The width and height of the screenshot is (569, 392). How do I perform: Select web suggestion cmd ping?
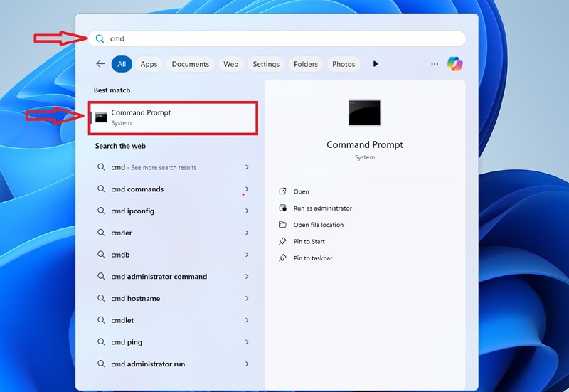click(x=173, y=342)
